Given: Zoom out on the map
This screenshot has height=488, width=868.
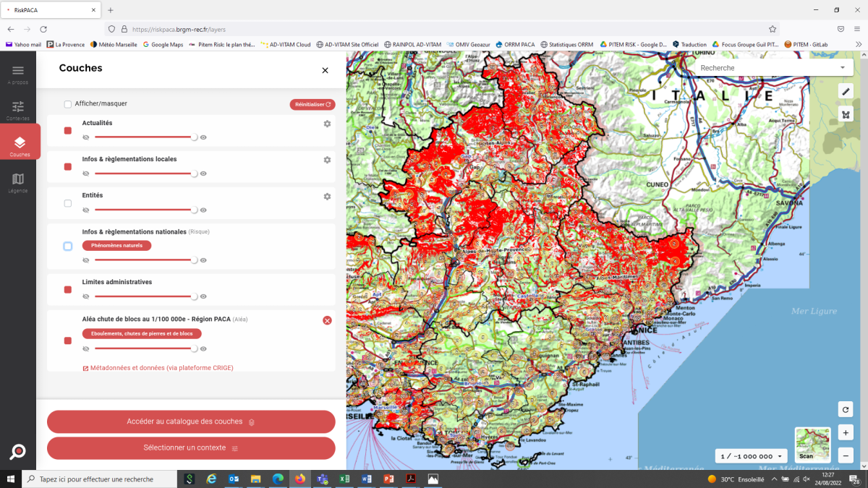Looking at the screenshot, I should [x=846, y=455].
